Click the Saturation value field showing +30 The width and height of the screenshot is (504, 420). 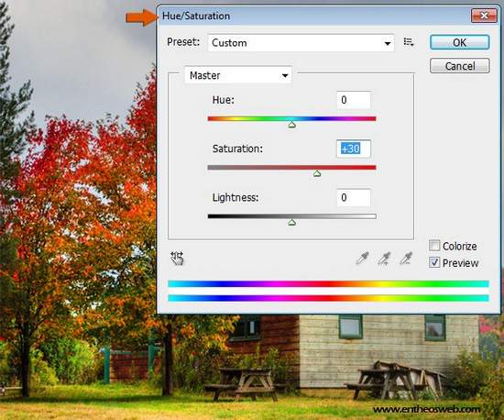click(354, 149)
